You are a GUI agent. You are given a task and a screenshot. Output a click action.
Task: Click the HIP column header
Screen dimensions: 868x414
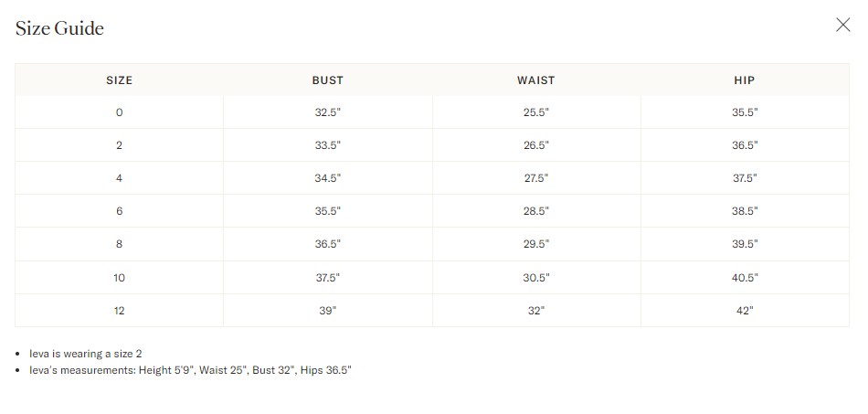tap(745, 80)
